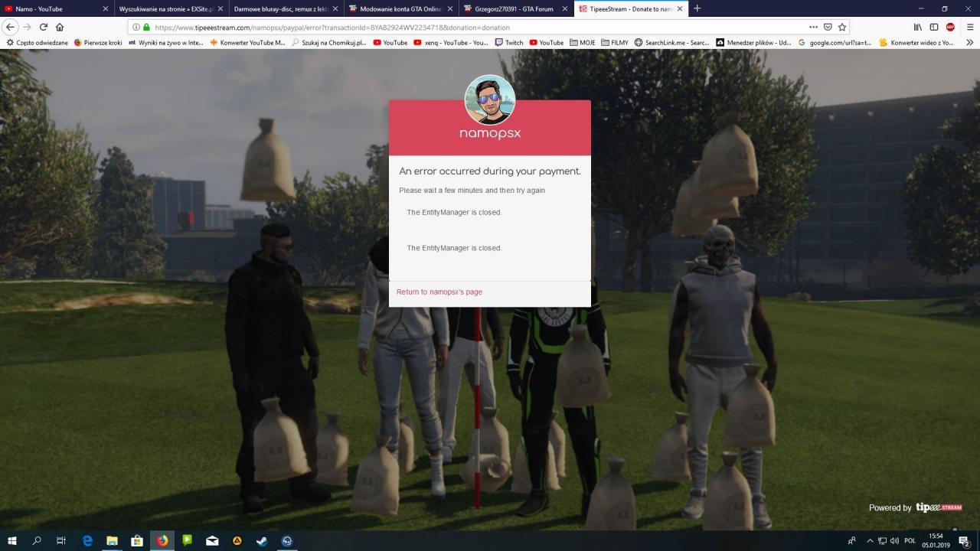The image size is (980, 551).
Task: Click Return to namopsx's page link
Action: 439,292
